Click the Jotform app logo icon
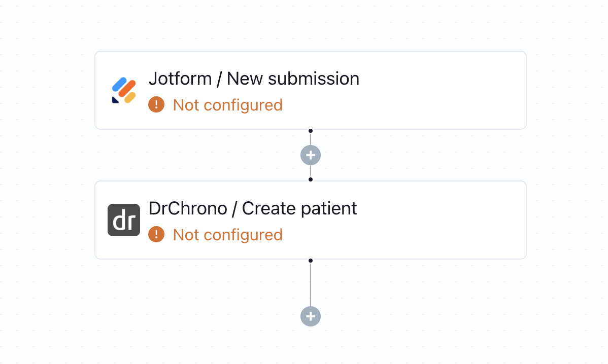This screenshot has width=608, height=364. (123, 90)
